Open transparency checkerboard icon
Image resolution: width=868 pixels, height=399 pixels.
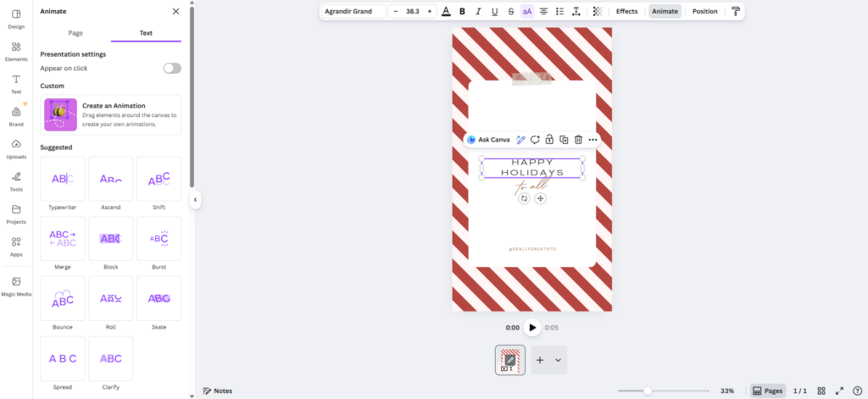pos(598,12)
